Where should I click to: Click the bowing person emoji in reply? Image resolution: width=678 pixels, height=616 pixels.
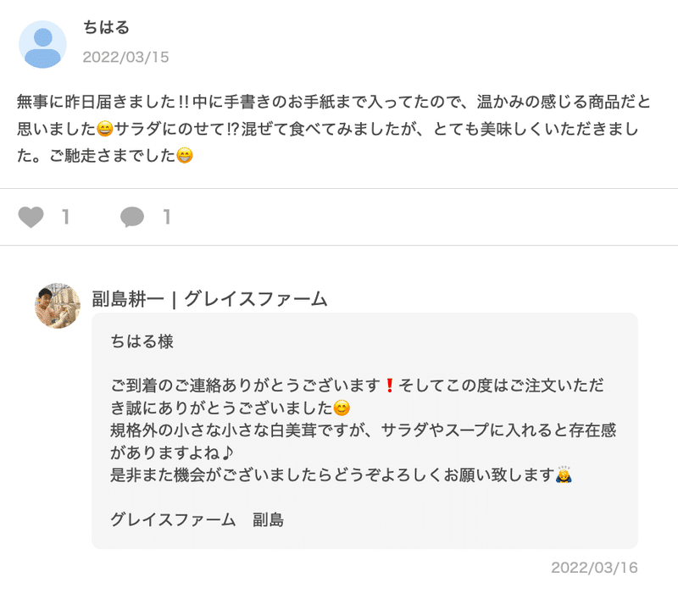pos(562,474)
